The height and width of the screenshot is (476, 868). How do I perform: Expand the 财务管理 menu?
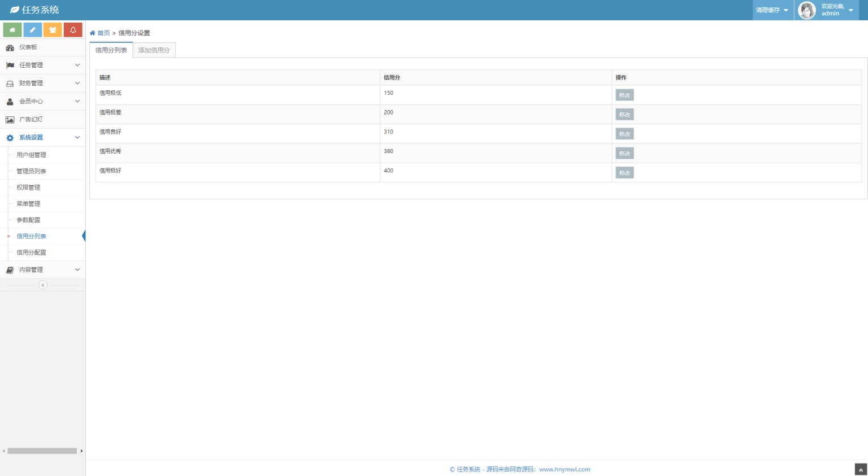coord(42,84)
